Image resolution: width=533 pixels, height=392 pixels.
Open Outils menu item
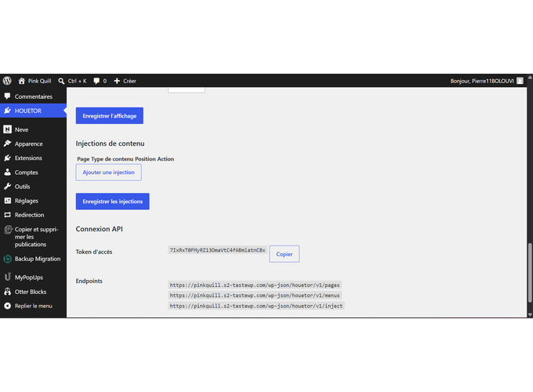pos(33,187)
